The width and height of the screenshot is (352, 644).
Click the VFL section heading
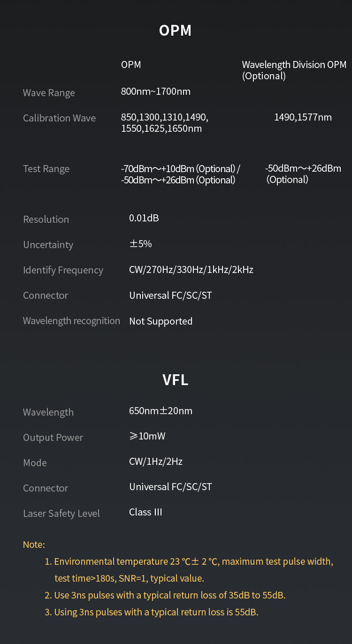175,380
